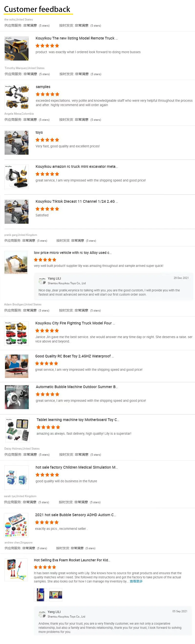Image resolution: width=195 pixels, height=644 pixels.
Task: Open the Good Quality RC Boat Toy title
Action: click(x=74, y=356)
